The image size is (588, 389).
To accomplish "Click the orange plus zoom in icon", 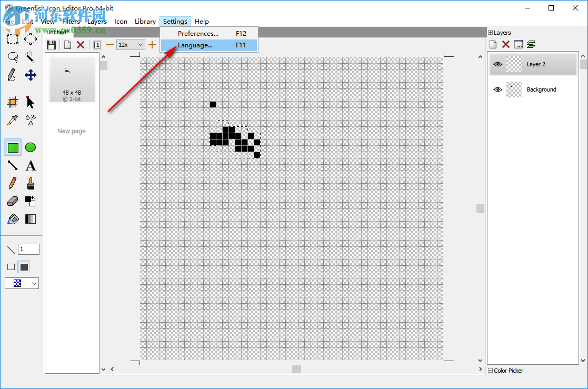I will (x=152, y=45).
